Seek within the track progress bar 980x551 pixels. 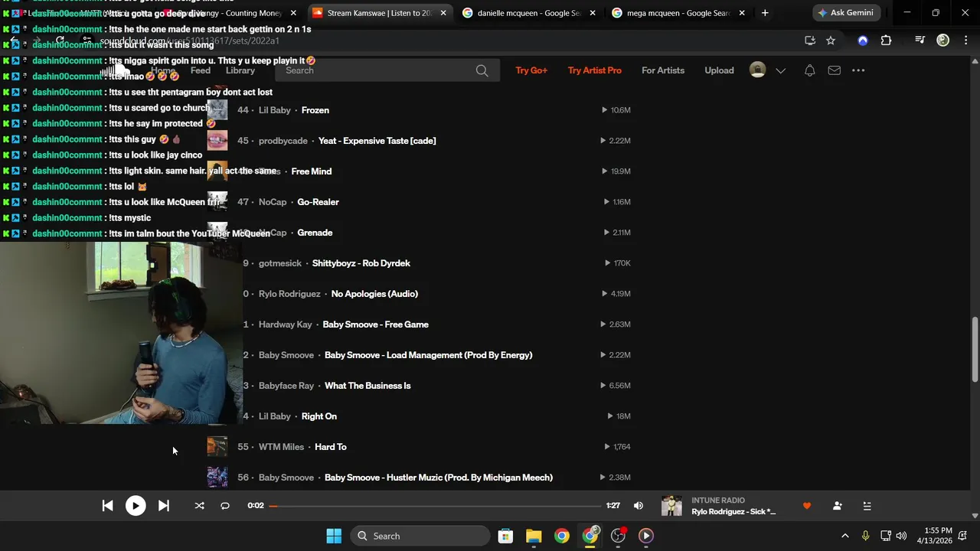click(435, 506)
